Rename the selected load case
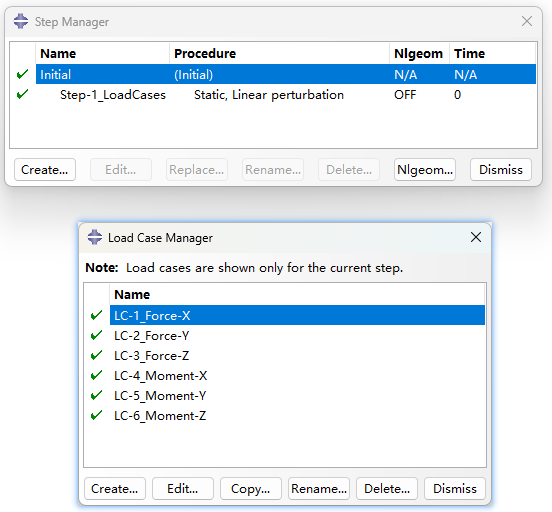The height and width of the screenshot is (512, 552). point(319,488)
